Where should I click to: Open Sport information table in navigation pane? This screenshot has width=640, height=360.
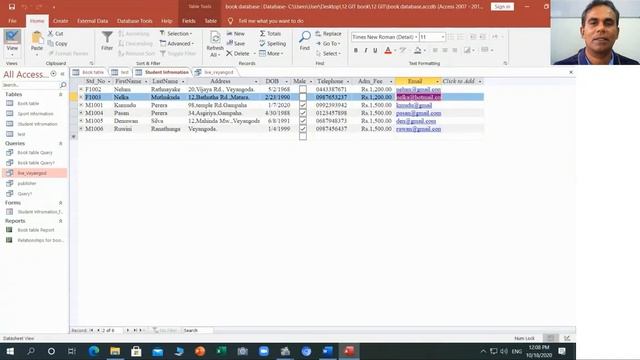click(36, 113)
